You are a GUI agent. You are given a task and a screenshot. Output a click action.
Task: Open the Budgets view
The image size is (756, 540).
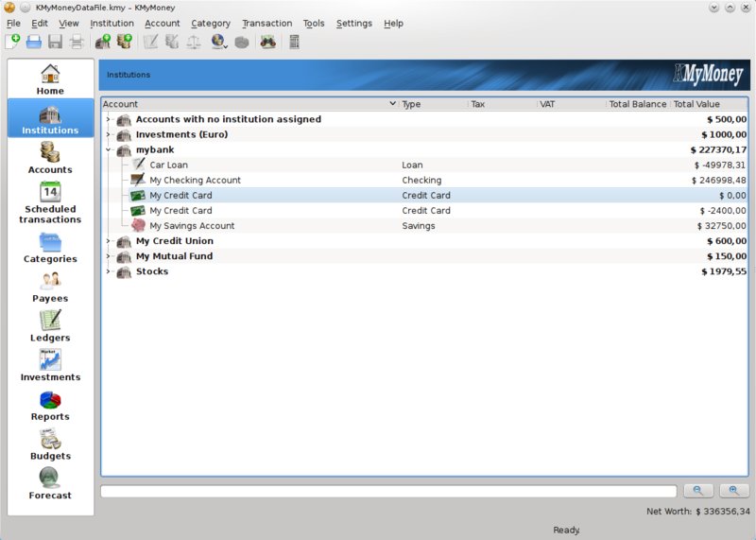tap(50, 444)
